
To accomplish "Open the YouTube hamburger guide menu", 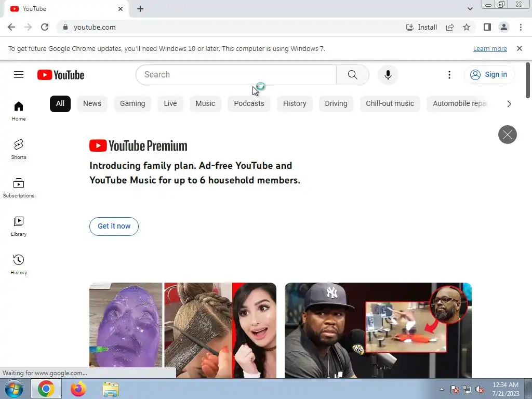I will [x=19, y=75].
